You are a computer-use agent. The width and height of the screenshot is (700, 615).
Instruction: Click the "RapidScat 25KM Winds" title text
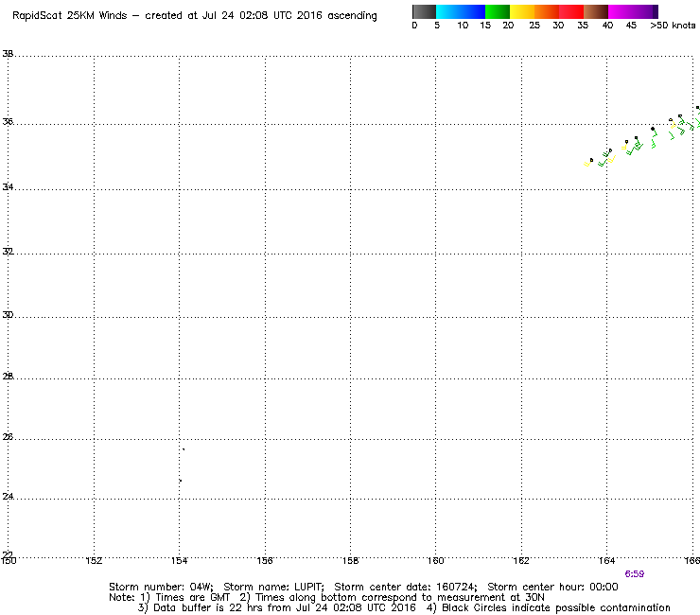[70, 16]
